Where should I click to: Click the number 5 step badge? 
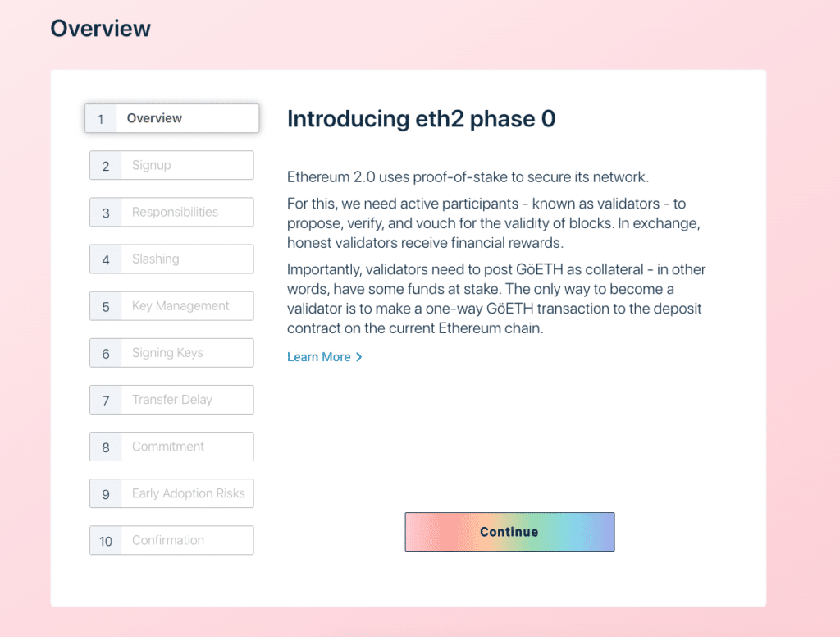click(x=106, y=306)
